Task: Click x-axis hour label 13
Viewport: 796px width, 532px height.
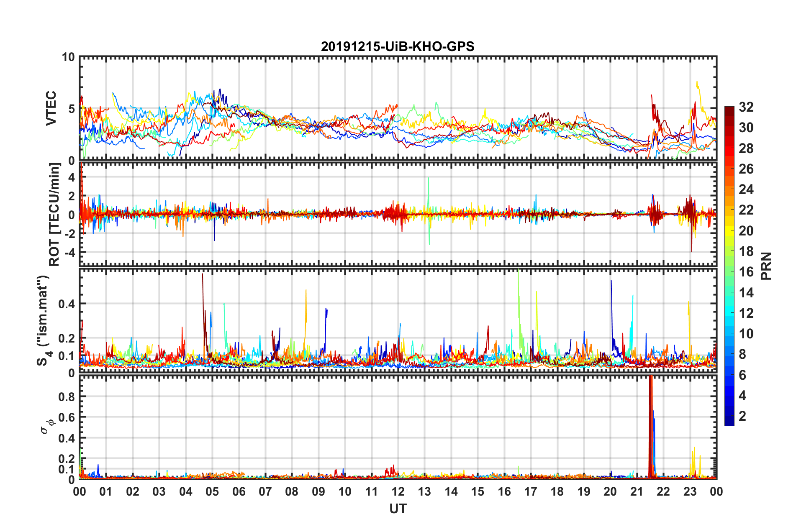Action: tap(424, 491)
